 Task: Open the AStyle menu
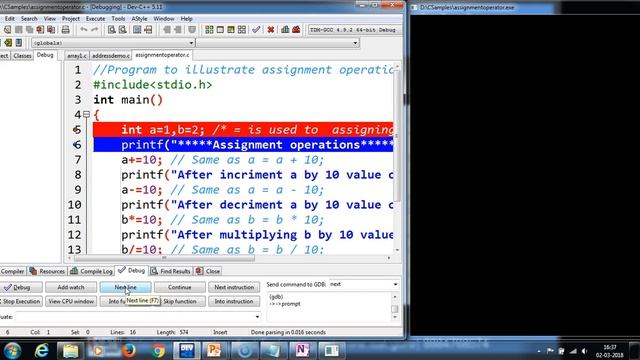(x=139, y=19)
